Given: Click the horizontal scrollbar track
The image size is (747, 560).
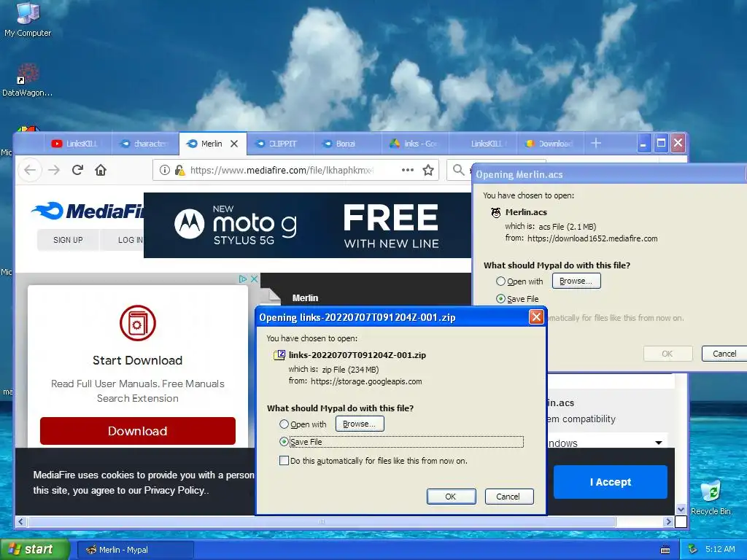Looking at the screenshot, I should click(x=322, y=521).
